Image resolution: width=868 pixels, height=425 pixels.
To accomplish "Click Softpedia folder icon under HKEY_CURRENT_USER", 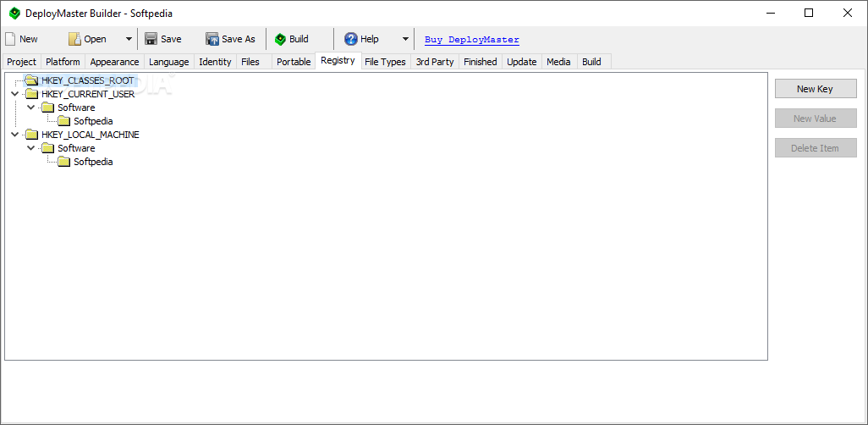I will (x=64, y=121).
